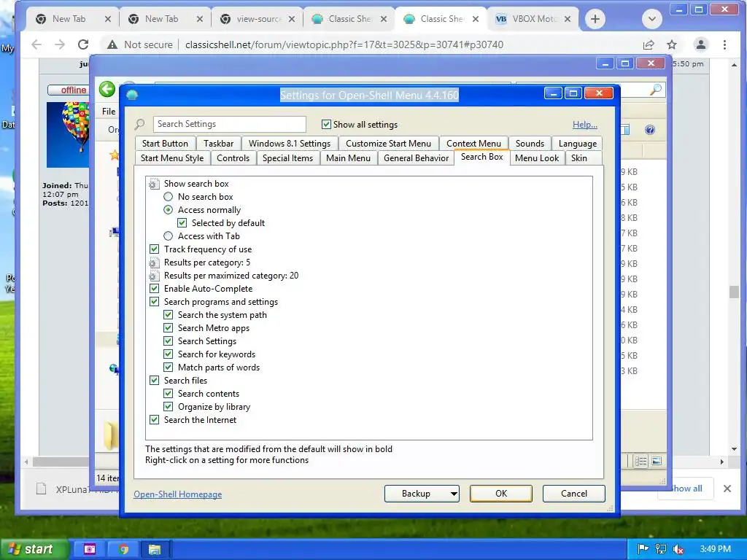The height and width of the screenshot is (560, 747).
Task: Click the Explorer preview pane icon
Action: [x=625, y=130]
